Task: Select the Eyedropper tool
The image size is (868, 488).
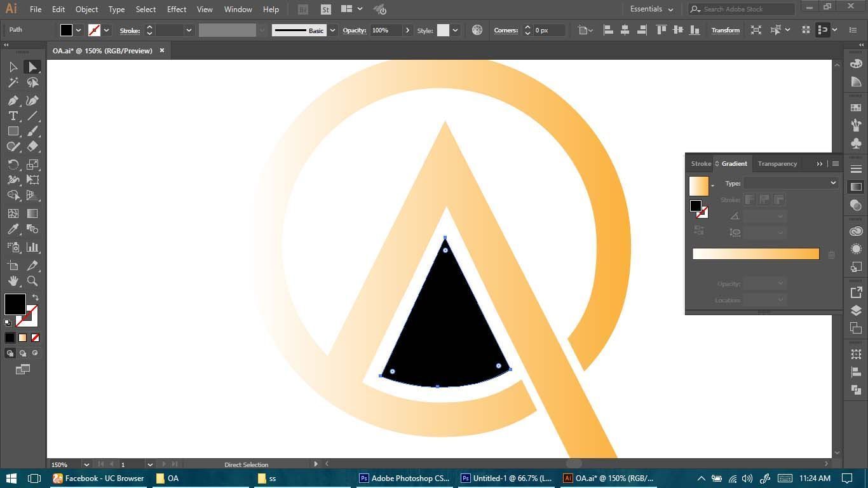Action: 13,229
